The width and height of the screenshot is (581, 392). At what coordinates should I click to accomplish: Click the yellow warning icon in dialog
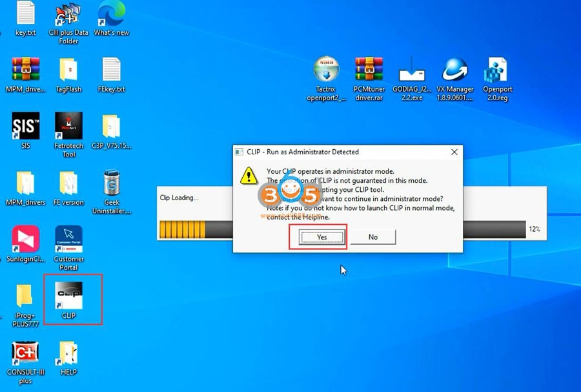click(x=249, y=176)
